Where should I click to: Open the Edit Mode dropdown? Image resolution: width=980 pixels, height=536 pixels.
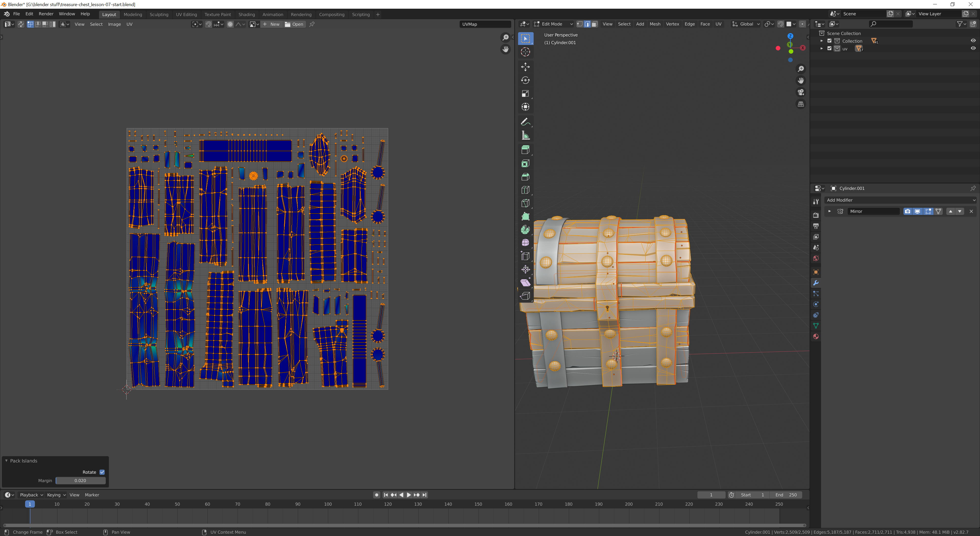[553, 24]
